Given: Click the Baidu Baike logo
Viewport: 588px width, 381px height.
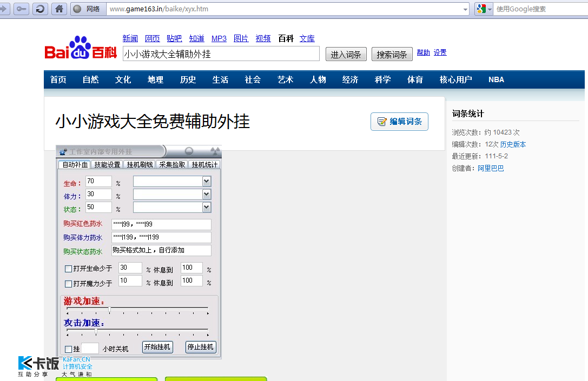Looking at the screenshot, I should point(81,48).
